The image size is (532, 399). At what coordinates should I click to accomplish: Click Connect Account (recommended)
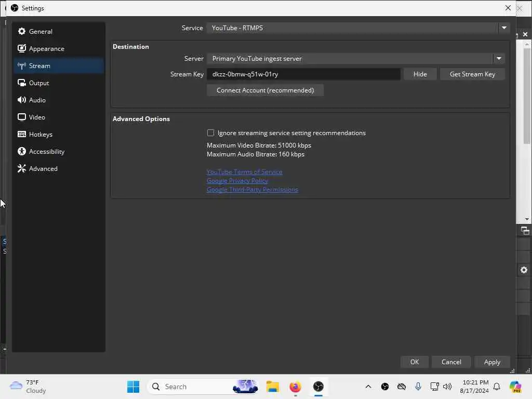point(265,90)
